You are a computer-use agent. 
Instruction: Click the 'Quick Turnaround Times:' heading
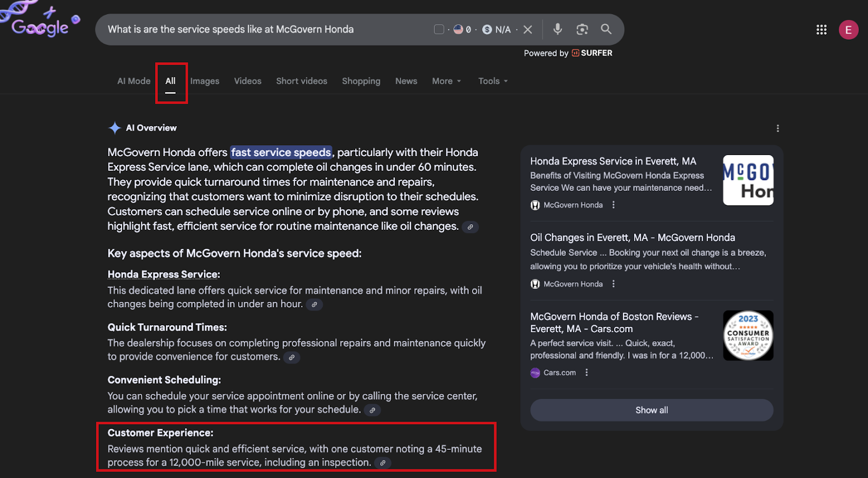click(x=167, y=327)
